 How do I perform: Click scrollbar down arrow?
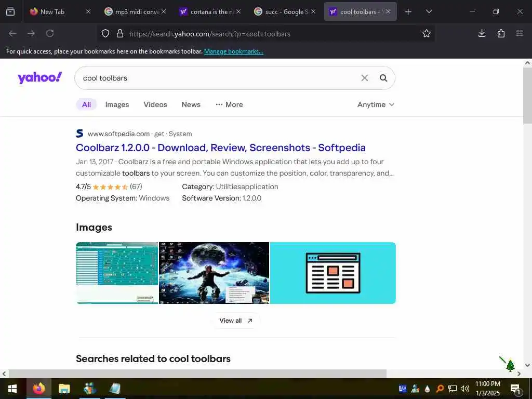tap(528, 365)
